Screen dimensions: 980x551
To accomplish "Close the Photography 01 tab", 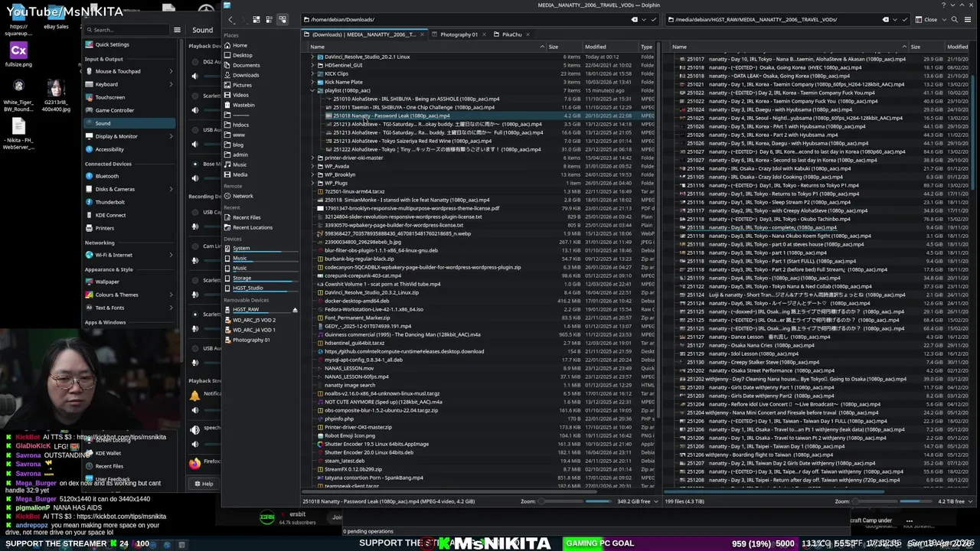I will coord(482,34).
